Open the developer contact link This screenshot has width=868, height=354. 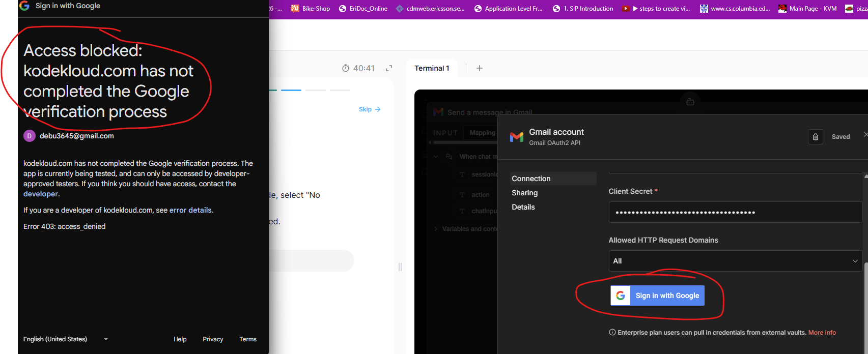coord(41,194)
